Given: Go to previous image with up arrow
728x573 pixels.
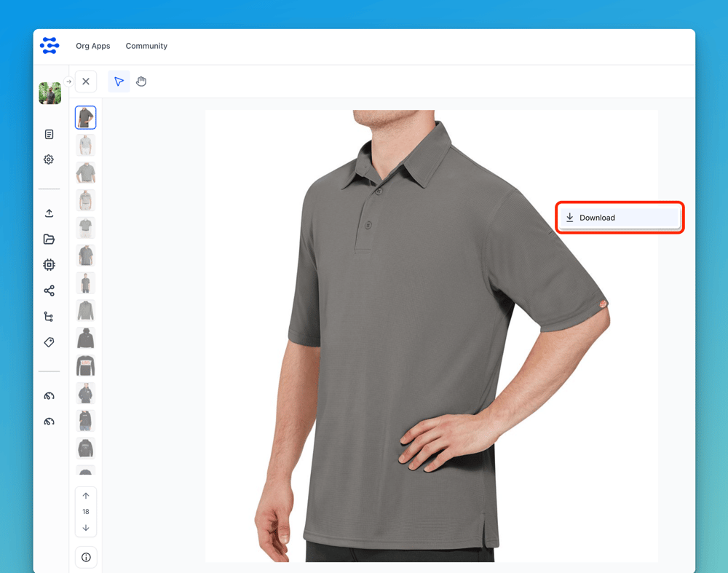Looking at the screenshot, I should click(86, 496).
